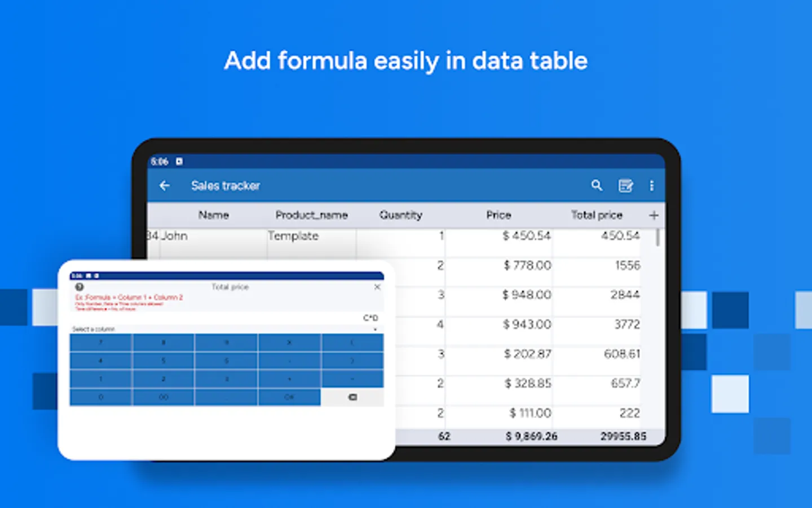This screenshot has height=508, width=812.
Task: Open the search icon in Sales tracker toolbar
Action: click(x=597, y=186)
